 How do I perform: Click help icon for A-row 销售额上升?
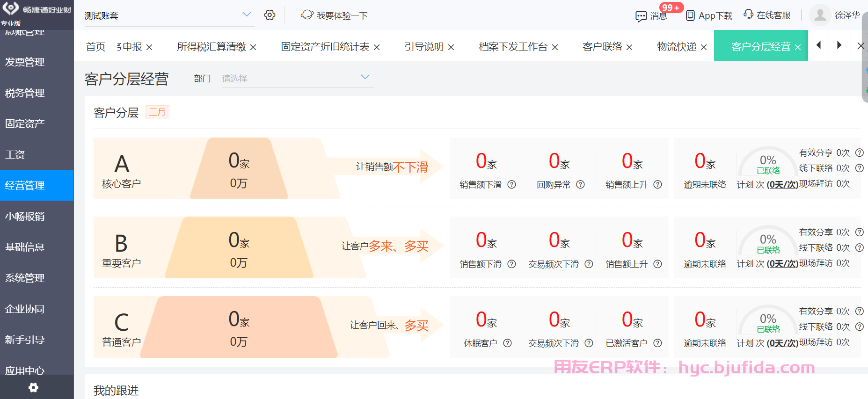coord(657,184)
